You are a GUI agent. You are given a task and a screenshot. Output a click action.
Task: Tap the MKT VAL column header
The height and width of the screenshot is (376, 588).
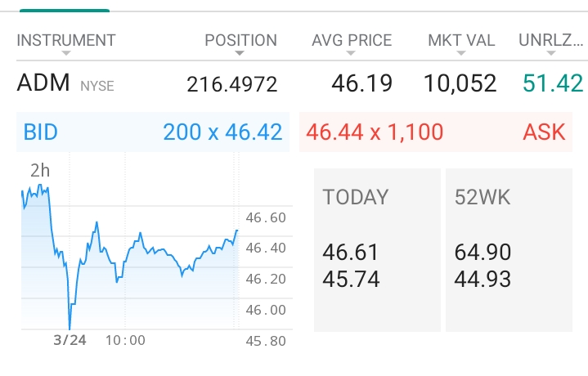[461, 40]
